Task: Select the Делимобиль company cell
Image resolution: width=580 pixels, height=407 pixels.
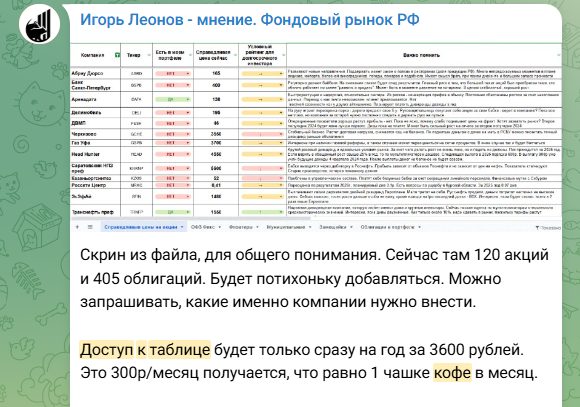Action: click(95, 112)
